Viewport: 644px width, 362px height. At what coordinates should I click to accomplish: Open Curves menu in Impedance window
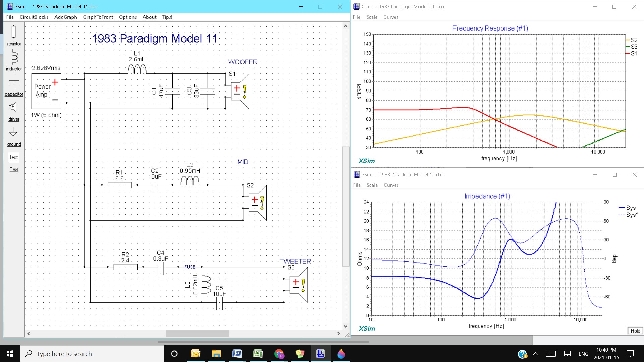pos(391,185)
